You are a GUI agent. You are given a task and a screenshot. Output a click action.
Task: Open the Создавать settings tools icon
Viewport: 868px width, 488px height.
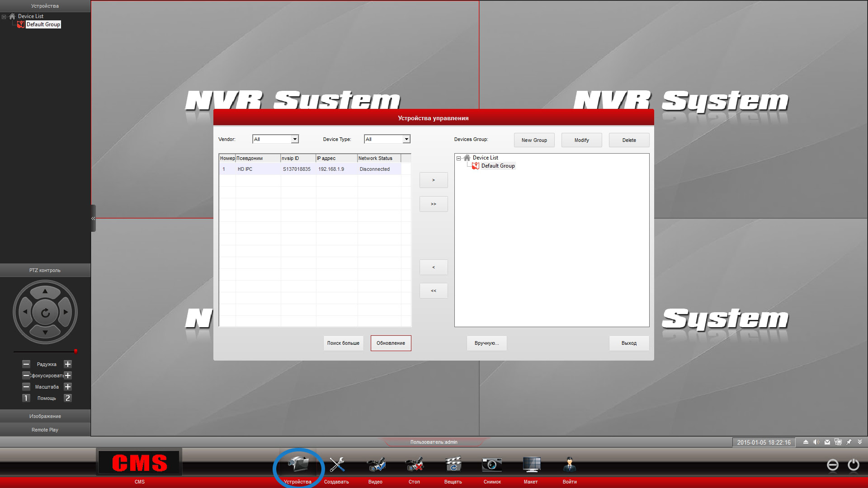click(x=337, y=465)
